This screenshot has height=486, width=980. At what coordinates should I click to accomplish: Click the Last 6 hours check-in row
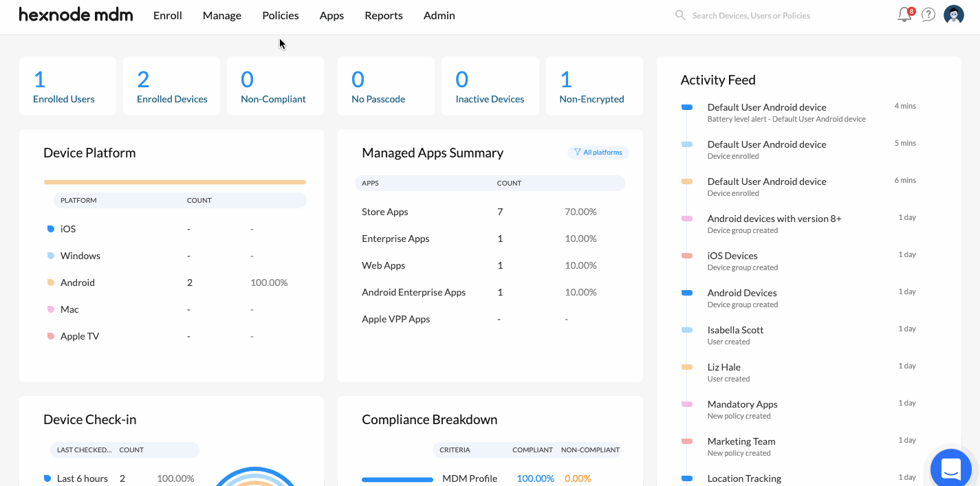[120, 478]
